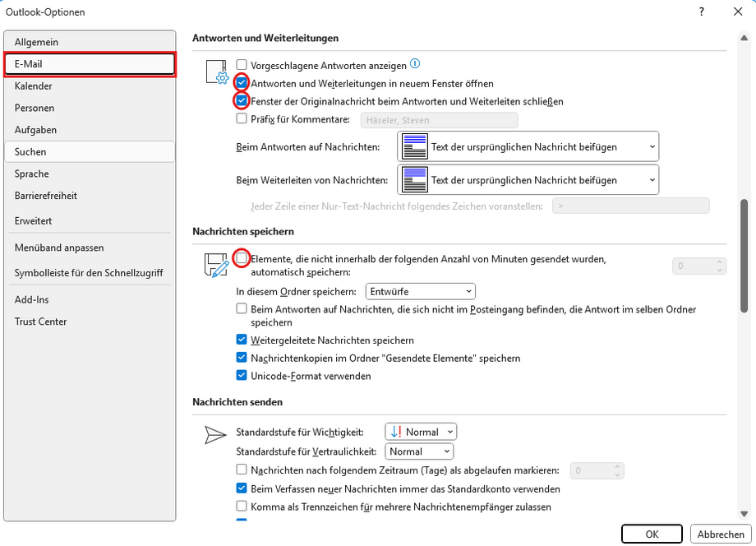Click the expiry days number field
Screen dimensions: 756x546
(592, 470)
